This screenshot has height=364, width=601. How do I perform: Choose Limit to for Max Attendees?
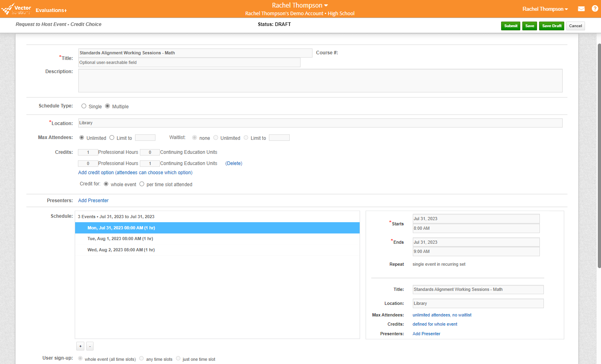pyautogui.click(x=112, y=138)
